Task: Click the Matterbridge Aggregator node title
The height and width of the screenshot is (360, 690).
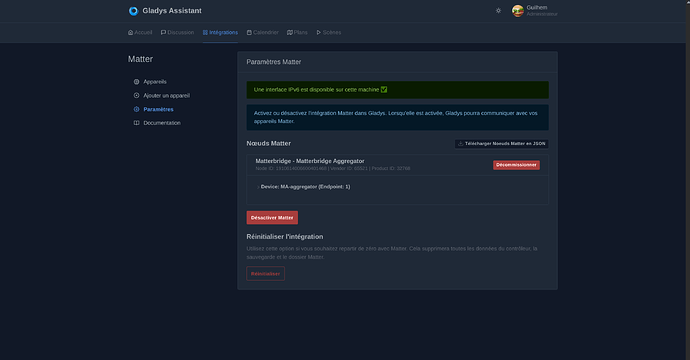Action: point(310,161)
